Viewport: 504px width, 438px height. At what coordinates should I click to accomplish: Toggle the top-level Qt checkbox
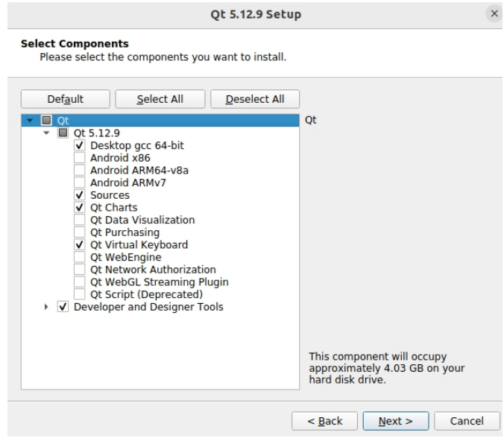(47, 121)
